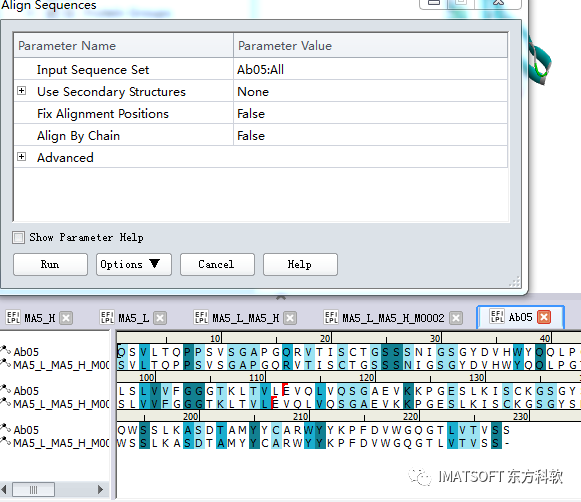Enable Show Parameter Help checkbox
This screenshot has height=502, width=581.
click(19, 237)
